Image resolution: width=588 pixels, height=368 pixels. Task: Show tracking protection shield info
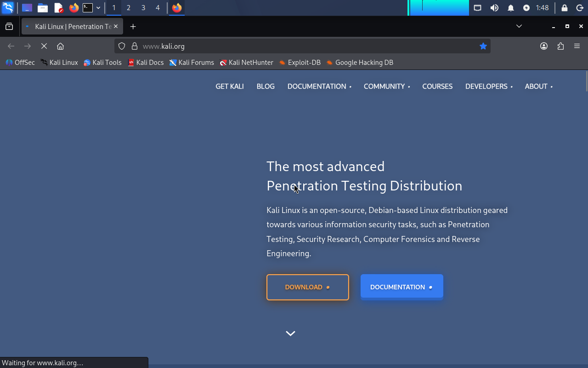coord(122,46)
